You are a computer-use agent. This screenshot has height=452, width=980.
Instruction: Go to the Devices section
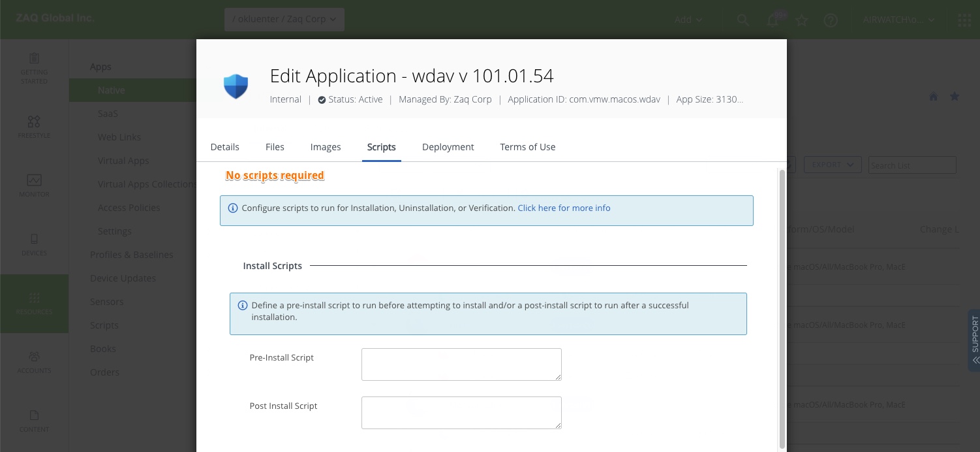34,244
